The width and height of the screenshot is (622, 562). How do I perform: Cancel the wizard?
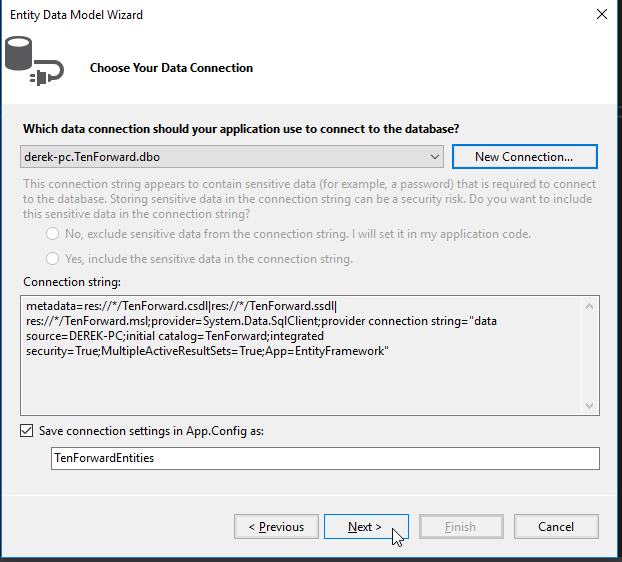tap(556, 526)
